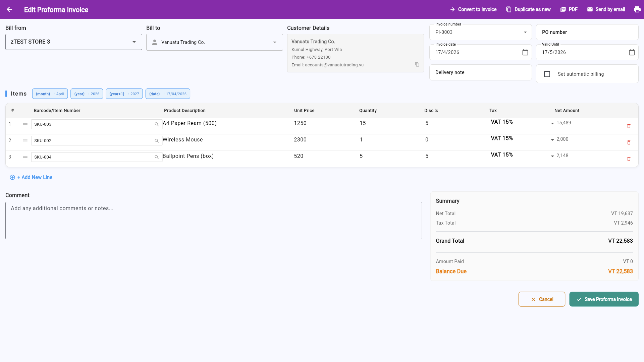This screenshot has height=362, width=644.
Task: Click Add New Line
Action: point(31,177)
